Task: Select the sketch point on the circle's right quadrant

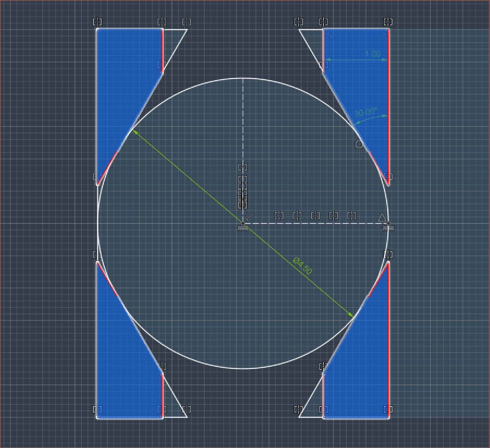Action: point(388,223)
